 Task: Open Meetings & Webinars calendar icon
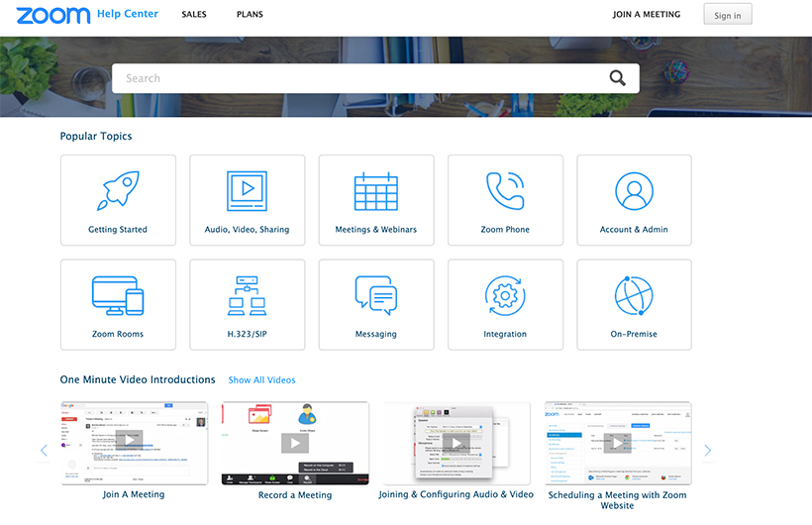[x=376, y=191]
